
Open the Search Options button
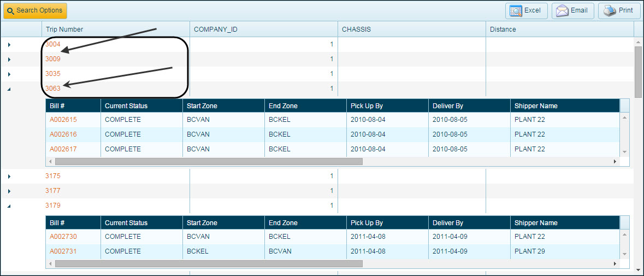pyautogui.click(x=35, y=11)
